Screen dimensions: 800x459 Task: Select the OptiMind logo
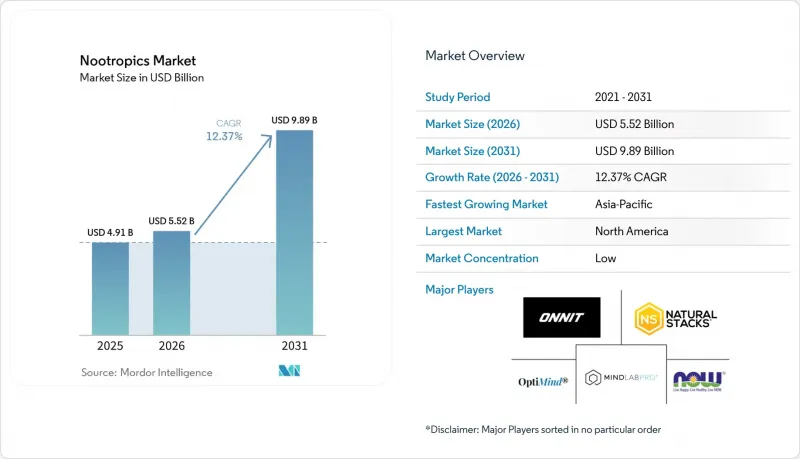[543, 381]
